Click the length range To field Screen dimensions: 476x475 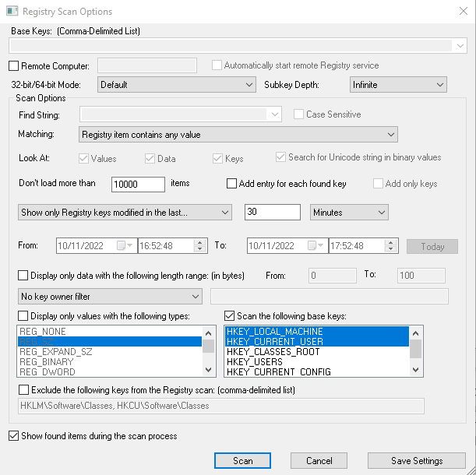point(421,276)
